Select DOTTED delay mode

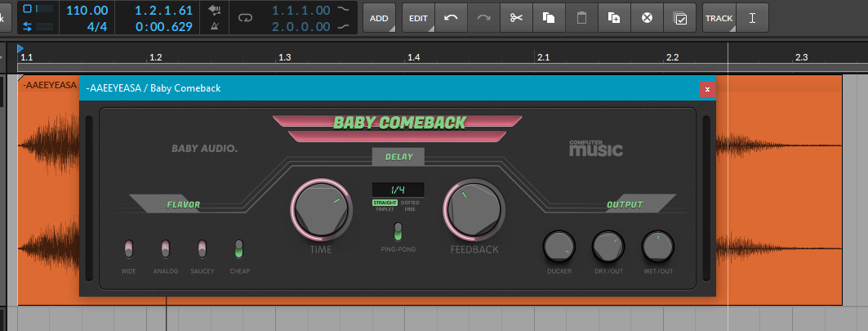[x=410, y=203]
